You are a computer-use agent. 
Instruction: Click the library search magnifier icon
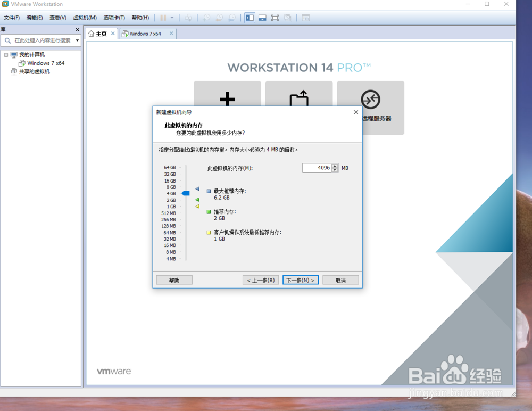tap(7, 40)
